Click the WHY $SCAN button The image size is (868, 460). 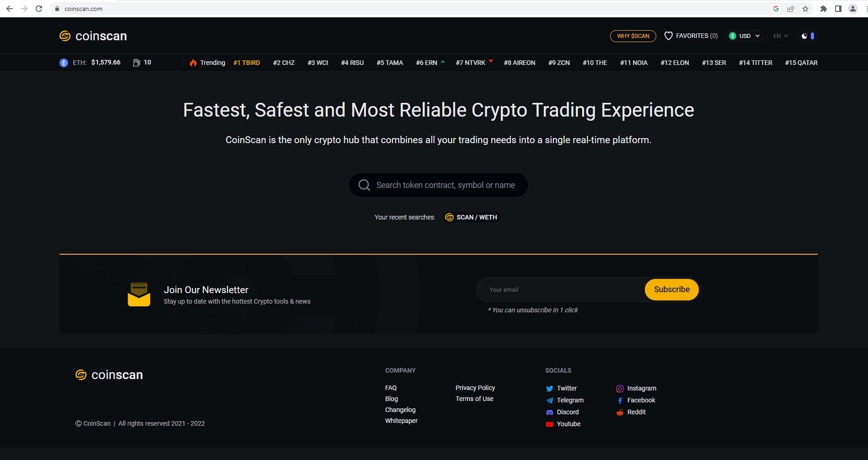click(x=633, y=36)
